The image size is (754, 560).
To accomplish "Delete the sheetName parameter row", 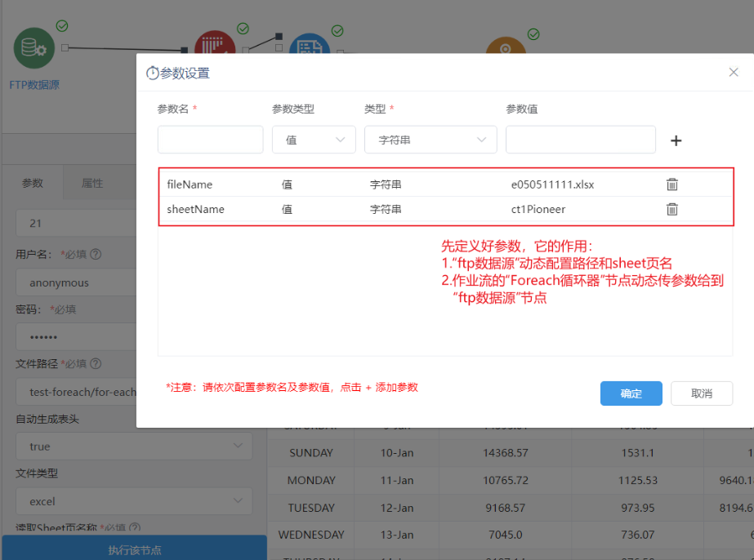I will coord(671,209).
